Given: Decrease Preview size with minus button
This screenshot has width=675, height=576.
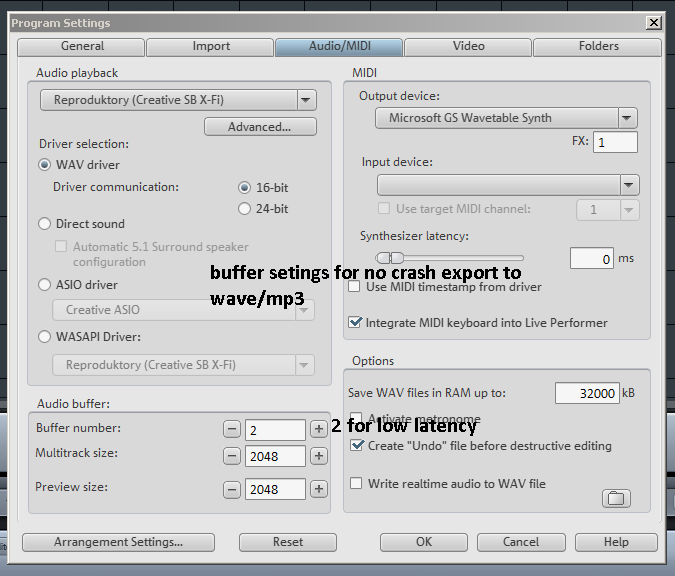Looking at the screenshot, I should tap(232, 489).
